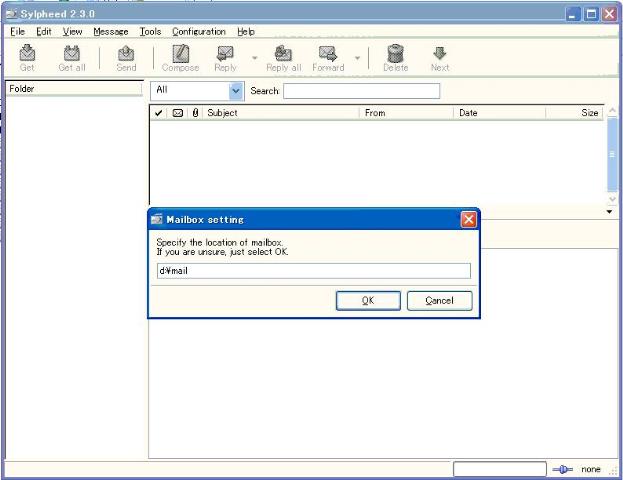Click the scrollbar down arrow
This screenshot has height=480, width=623.
[612, 198]
